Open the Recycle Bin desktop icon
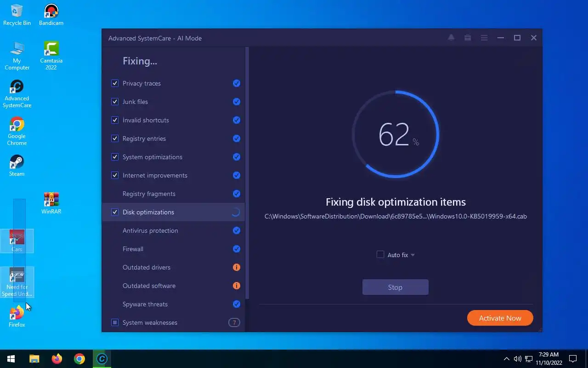Viewport: 588px width, 368px height. pos(17,15)
